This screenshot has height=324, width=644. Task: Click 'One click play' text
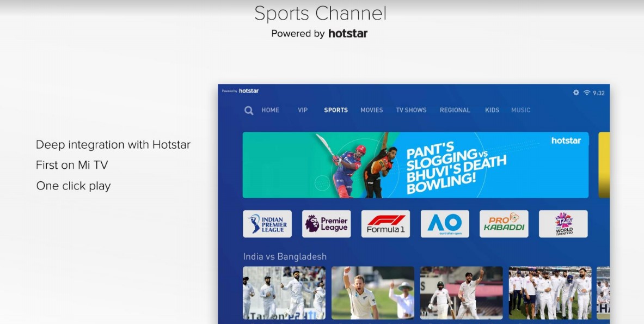(x=73, y=186)
